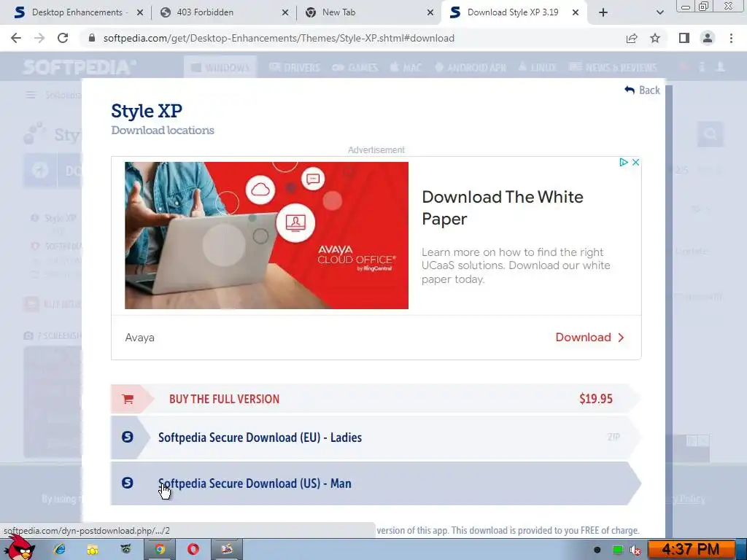Toggle the browser side panel icon
Image resolution: width=747 pixels, height=560 pixels.
(x=684, y=38)
